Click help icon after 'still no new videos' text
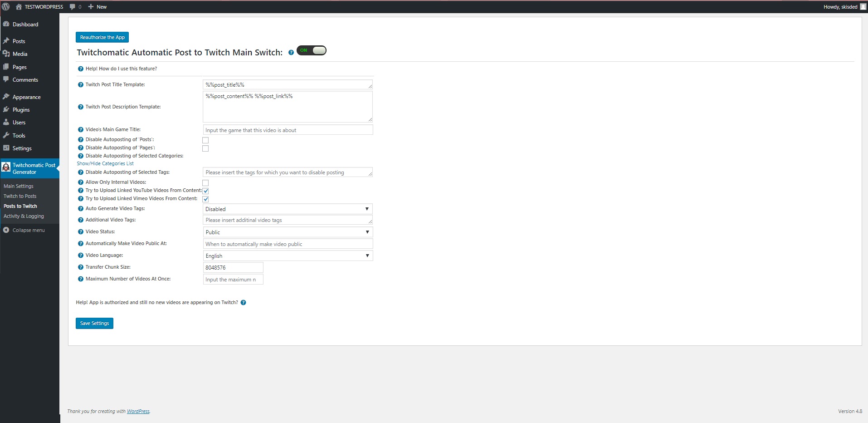 (243, 303)
